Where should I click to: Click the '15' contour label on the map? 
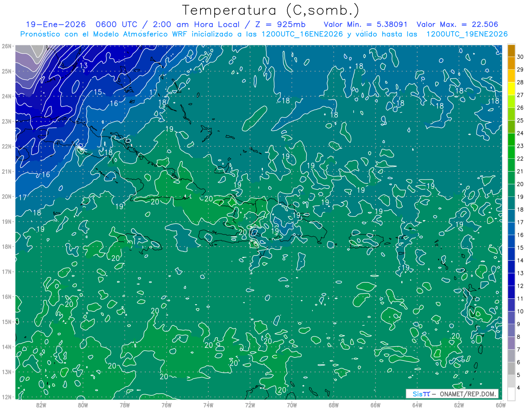tap(98, 92)
